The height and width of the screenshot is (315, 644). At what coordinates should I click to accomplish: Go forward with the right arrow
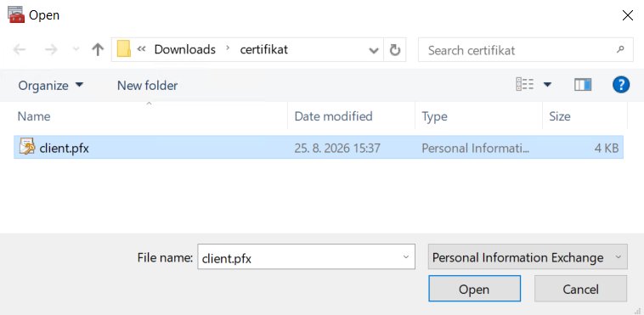(x=51, y=50)
